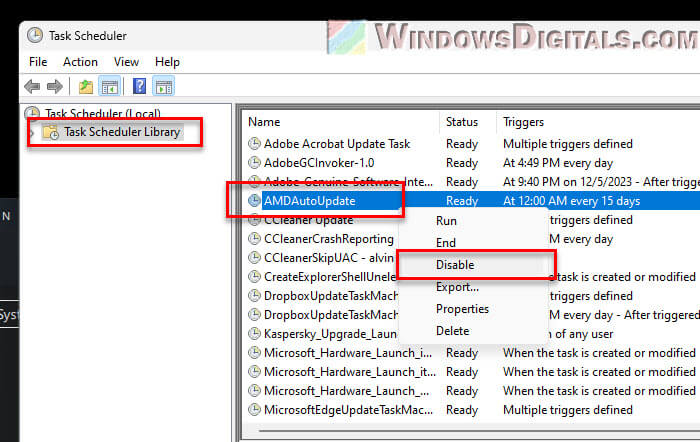Click clock icon beside MicrosoftEdgeUpdateTaskMachine
The image size is (700, 442).
254,409
